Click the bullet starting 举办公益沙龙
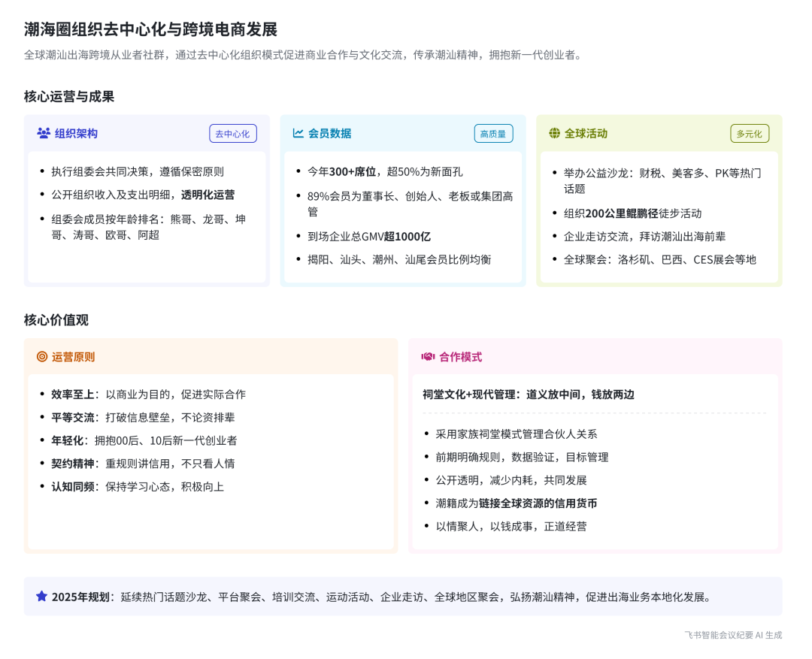 662,180
